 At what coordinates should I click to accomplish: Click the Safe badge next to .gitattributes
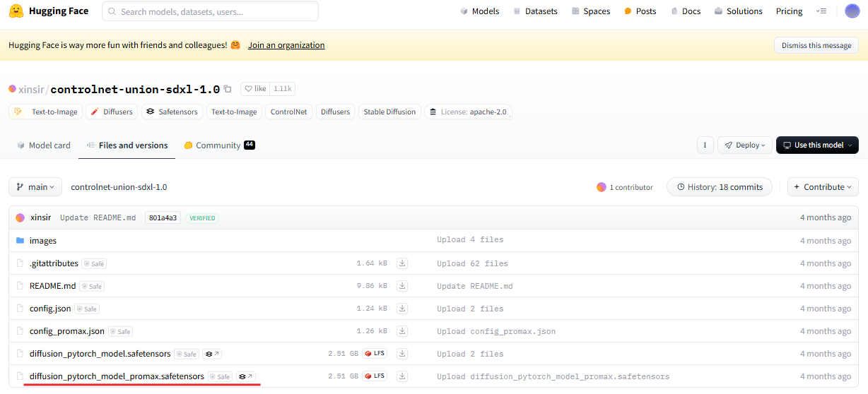tap(94, 263)
